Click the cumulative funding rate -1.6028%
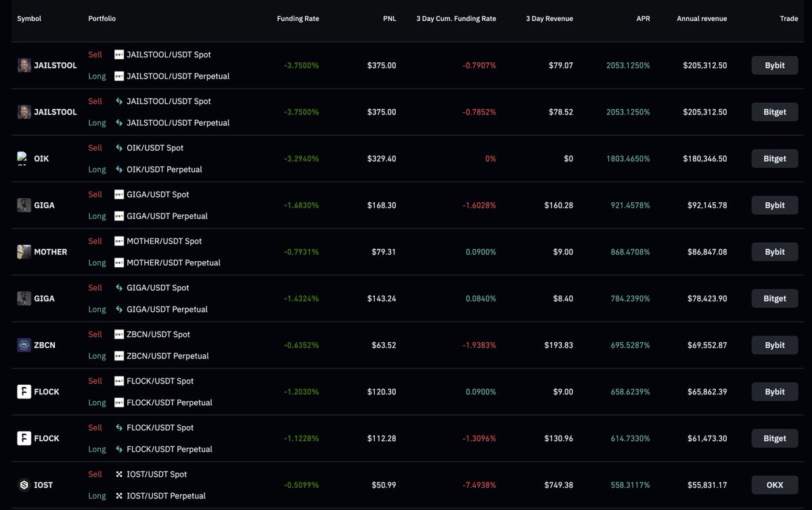This screenshot has height=510, width=812. [479, 206]
